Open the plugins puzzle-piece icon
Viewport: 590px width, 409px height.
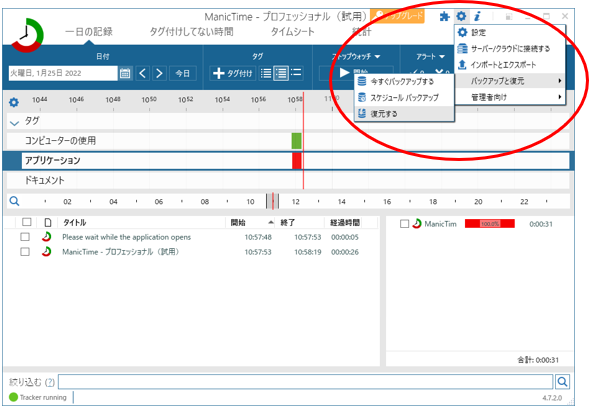point(444,17)
